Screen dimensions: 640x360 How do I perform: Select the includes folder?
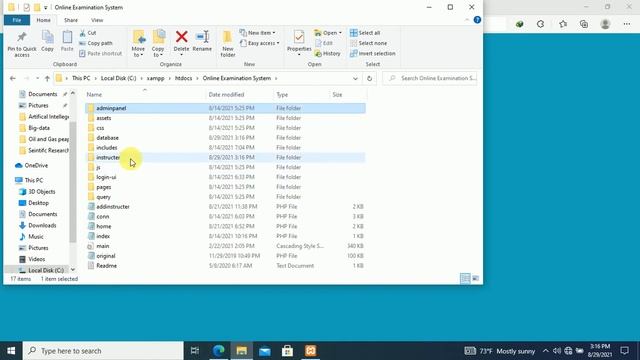[x=225, y=147]
